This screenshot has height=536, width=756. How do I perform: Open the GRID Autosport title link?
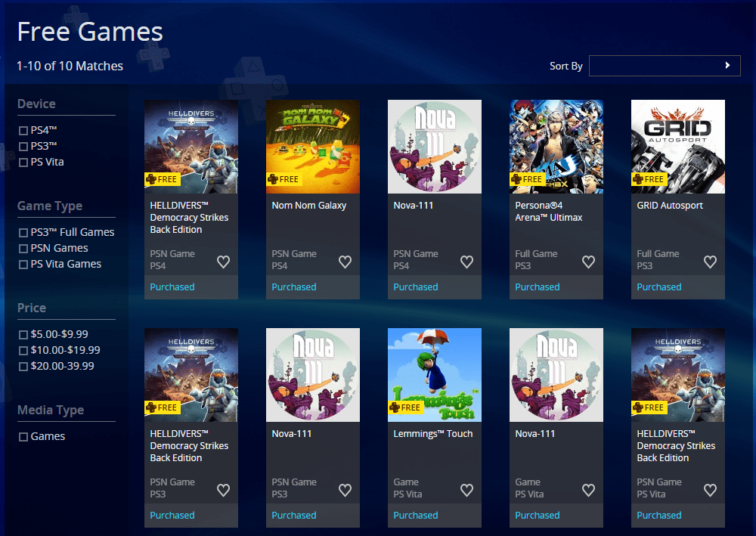tap(670, 206)
